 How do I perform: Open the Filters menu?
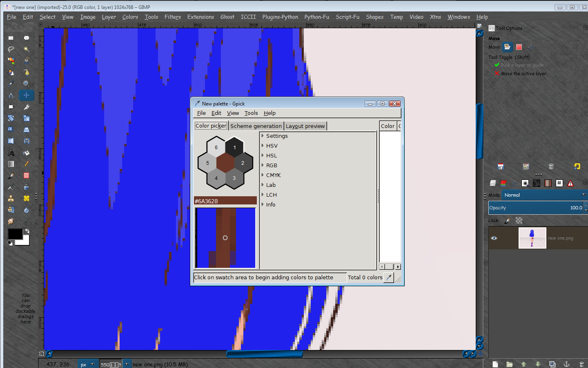click(172, 17)
